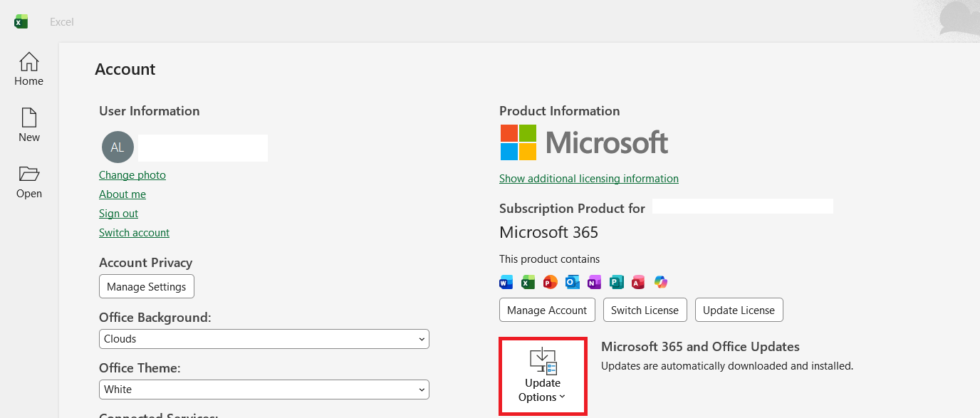This screenshot has height=418, width=980.
Task: Click the Outlook app icon
Action: [572, 282]
